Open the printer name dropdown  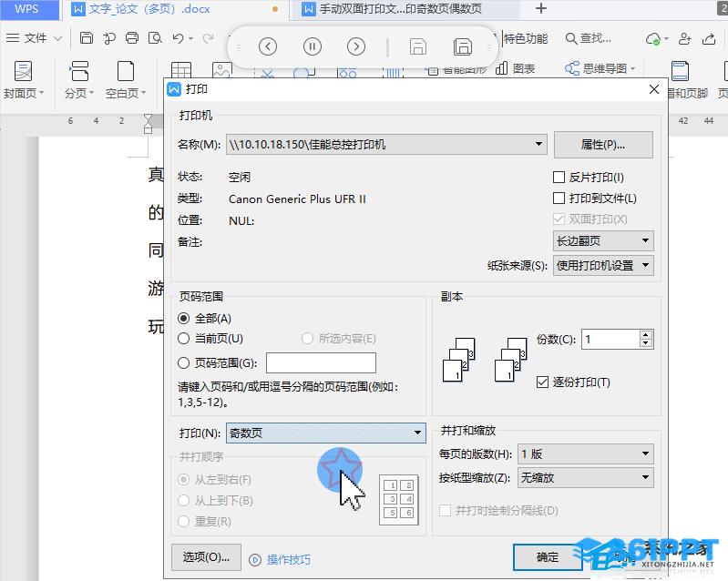tap(386, 144)
